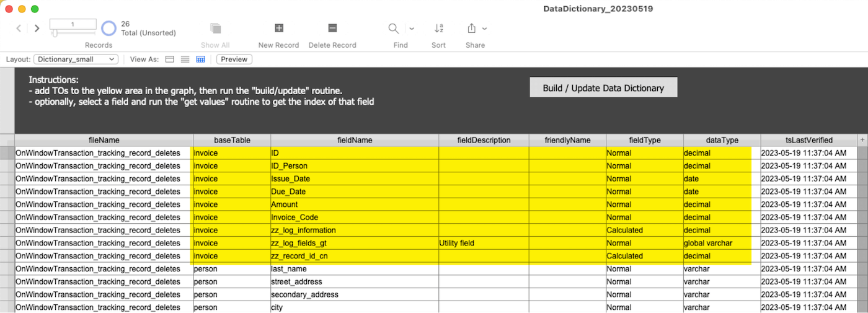Go to next record arrow
868x313 pixels.
coord(37,29)
